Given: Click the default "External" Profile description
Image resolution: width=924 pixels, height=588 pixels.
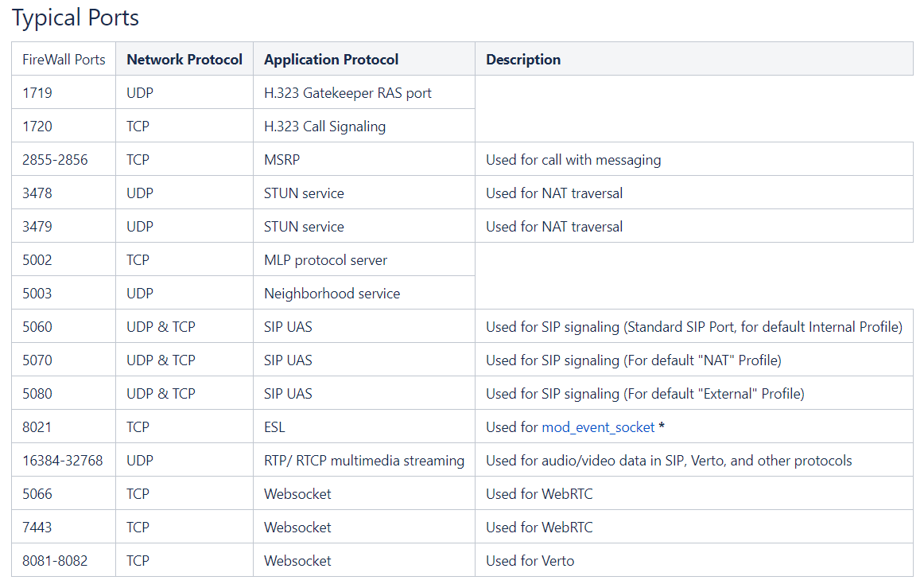Looking at the screenshot, I should (x=694, y=393).
